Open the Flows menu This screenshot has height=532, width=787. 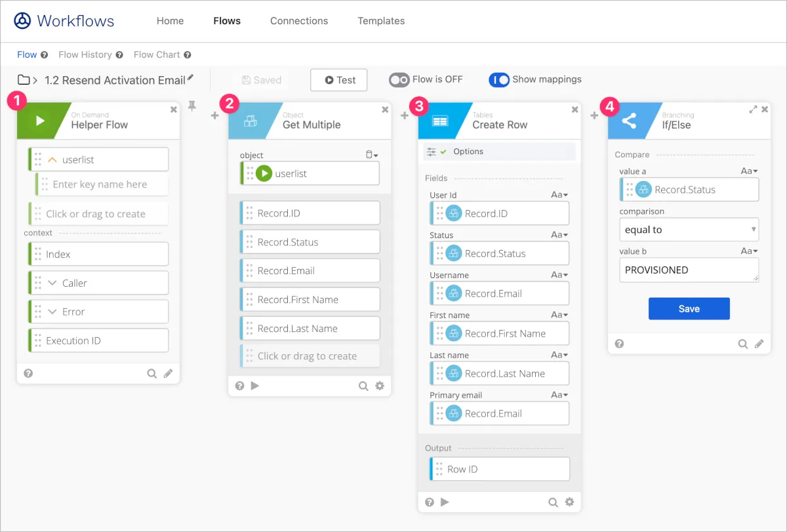pyautogui.click(x=227, y=21)
